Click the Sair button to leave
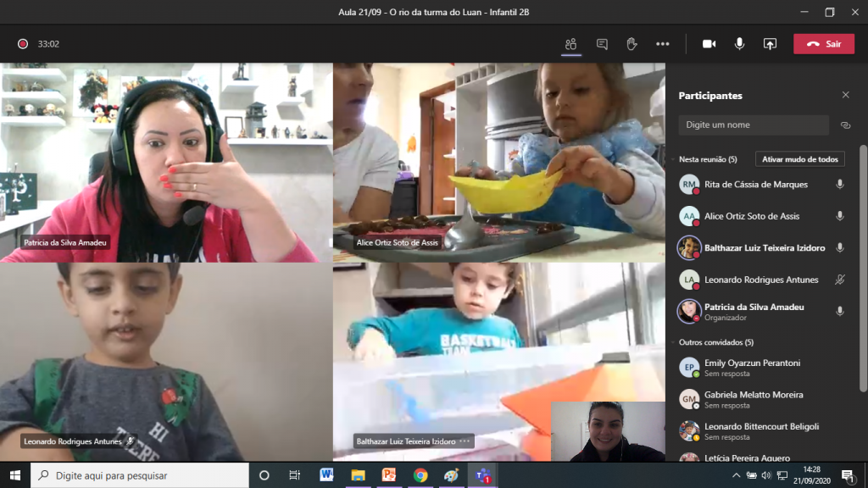The height and width of the screenshot is (488, 868). tap(823, 44)
